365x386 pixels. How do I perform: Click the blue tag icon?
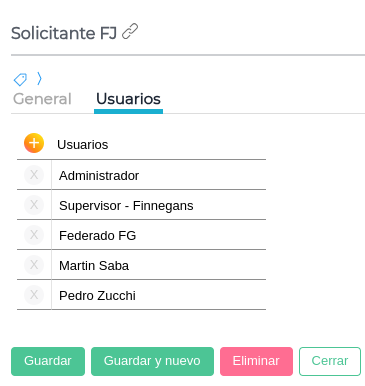click(x=20, y=79)
